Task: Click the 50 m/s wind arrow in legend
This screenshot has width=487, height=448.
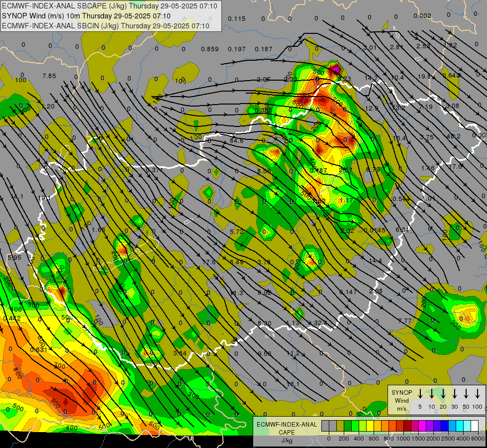Action: 466,394
